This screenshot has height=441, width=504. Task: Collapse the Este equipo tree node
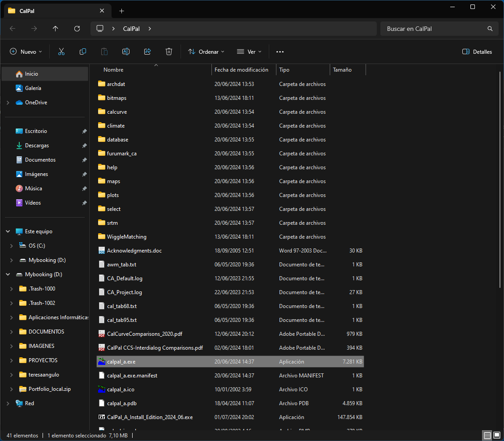tap(8, 231)
